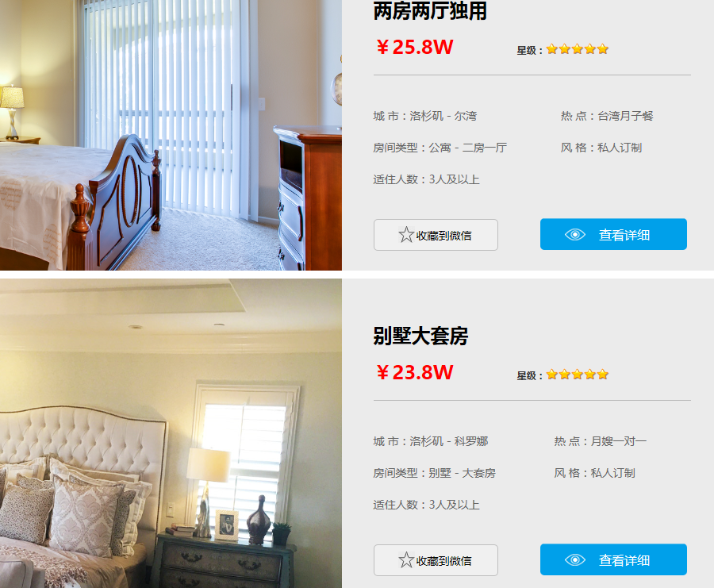
Task: Click star icon on first 收藏到微信 button
Action: (x=405, y=235)
